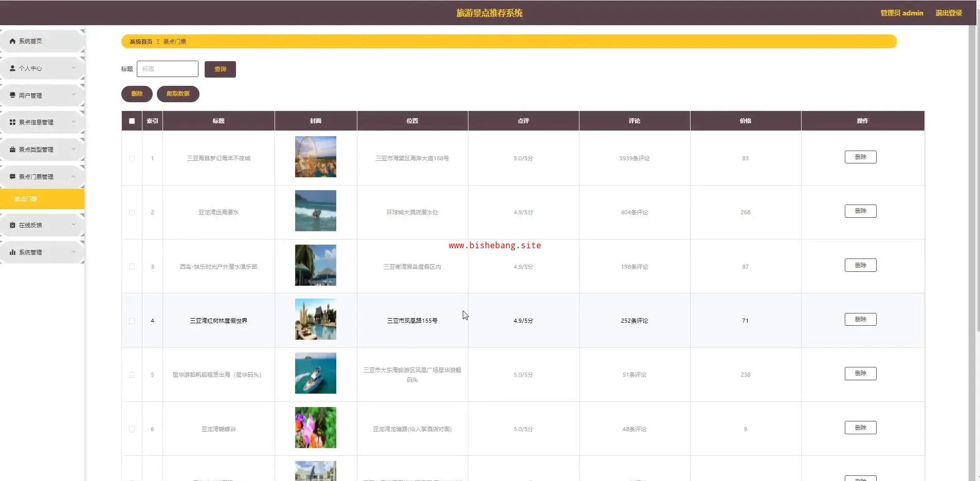Viewport: 980px width, 481px height.
Task: Collapse the 景点门票管理 chevron
Action: coord(74,176)
